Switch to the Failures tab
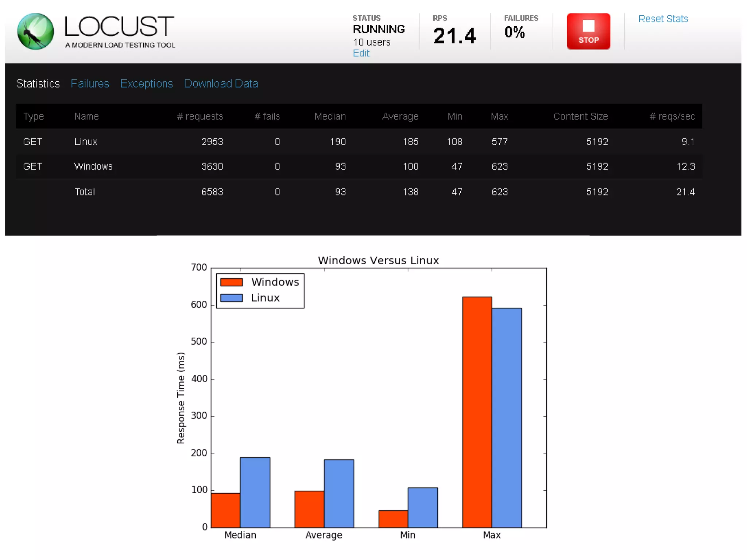 pos(90,83)
